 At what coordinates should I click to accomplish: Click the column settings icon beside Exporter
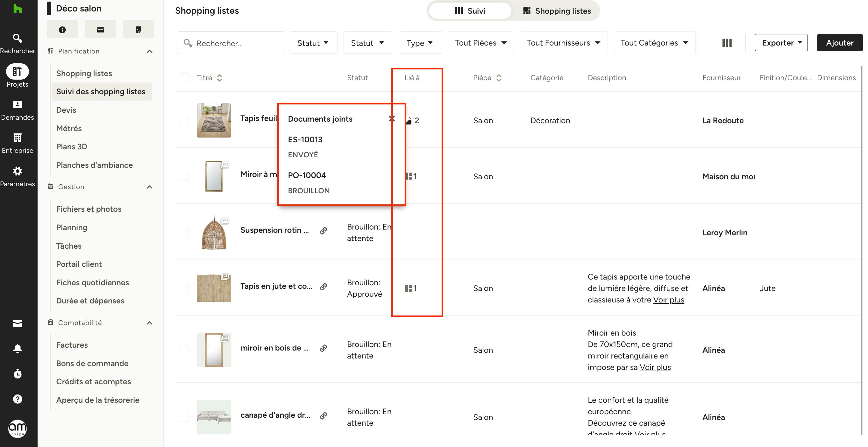pos(727,43)
